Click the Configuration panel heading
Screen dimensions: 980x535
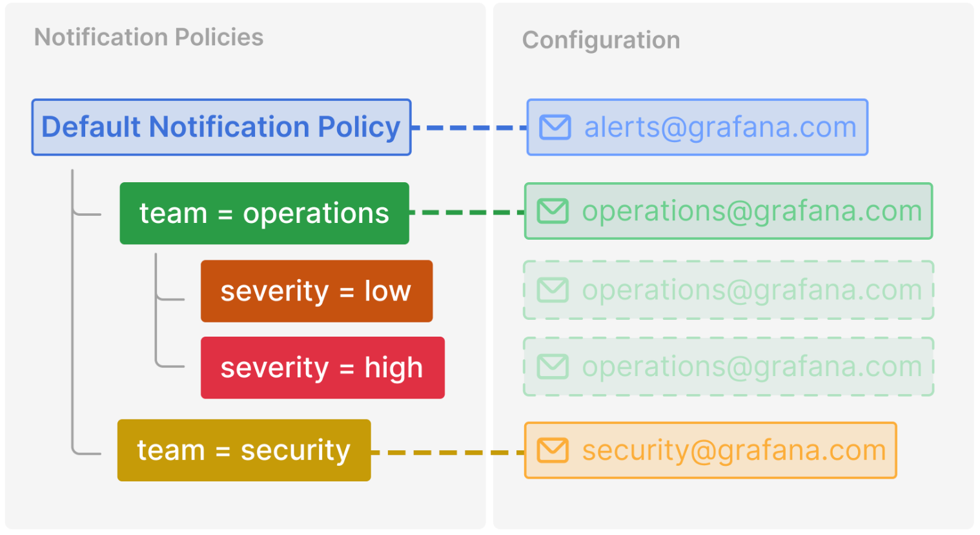point(600,40)
